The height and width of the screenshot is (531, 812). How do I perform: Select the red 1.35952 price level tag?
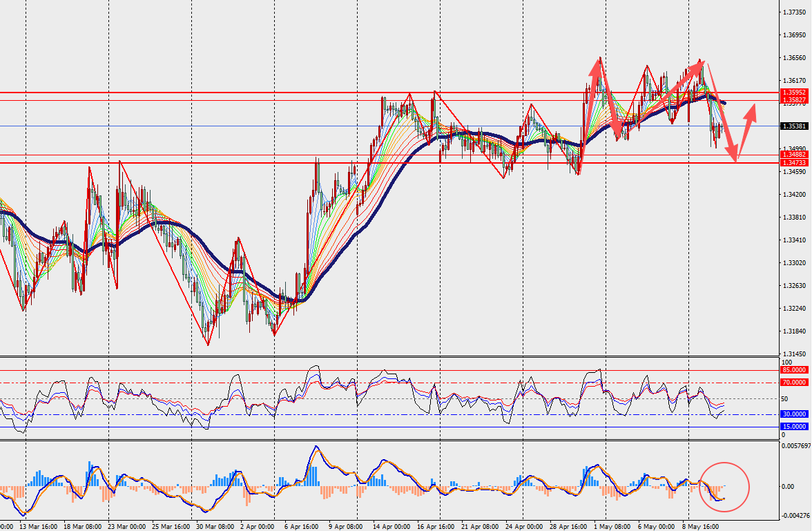pos(794,93)
